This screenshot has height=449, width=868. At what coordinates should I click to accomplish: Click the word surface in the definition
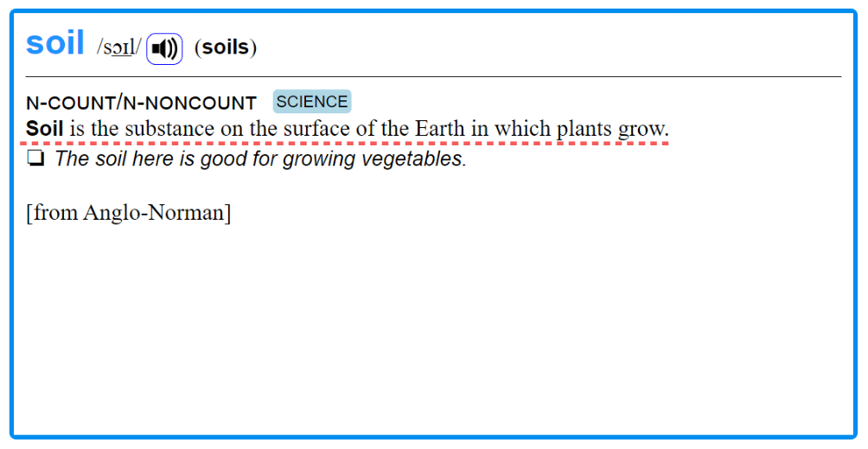(316, 128)
